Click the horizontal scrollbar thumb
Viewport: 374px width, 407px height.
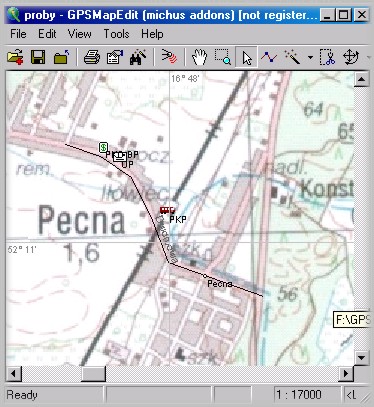point(94,374)
